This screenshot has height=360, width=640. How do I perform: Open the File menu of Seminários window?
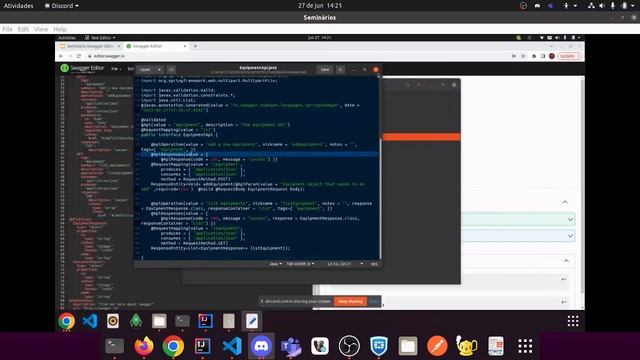(7, 29)
